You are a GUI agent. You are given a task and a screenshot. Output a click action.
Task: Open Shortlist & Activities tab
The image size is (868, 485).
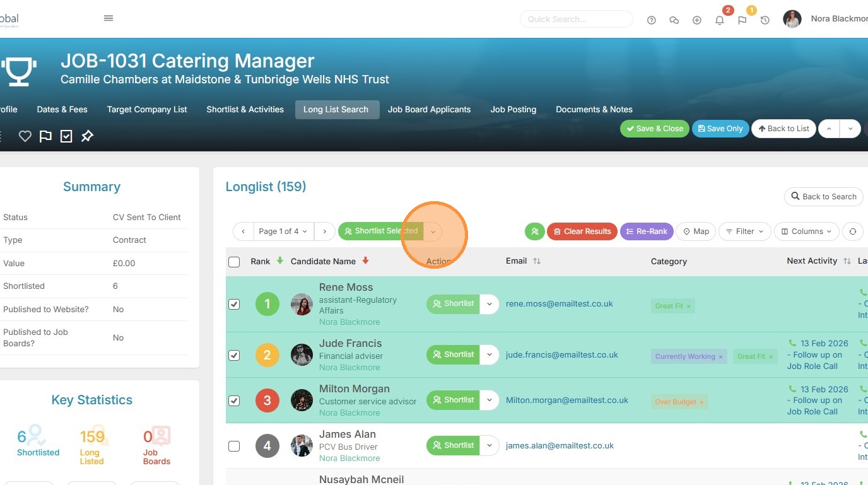point(245,109)
